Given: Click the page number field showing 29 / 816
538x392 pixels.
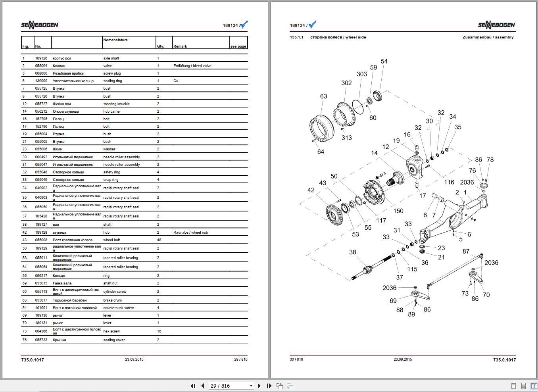Looking at the screenshot, I should point(229,386).
